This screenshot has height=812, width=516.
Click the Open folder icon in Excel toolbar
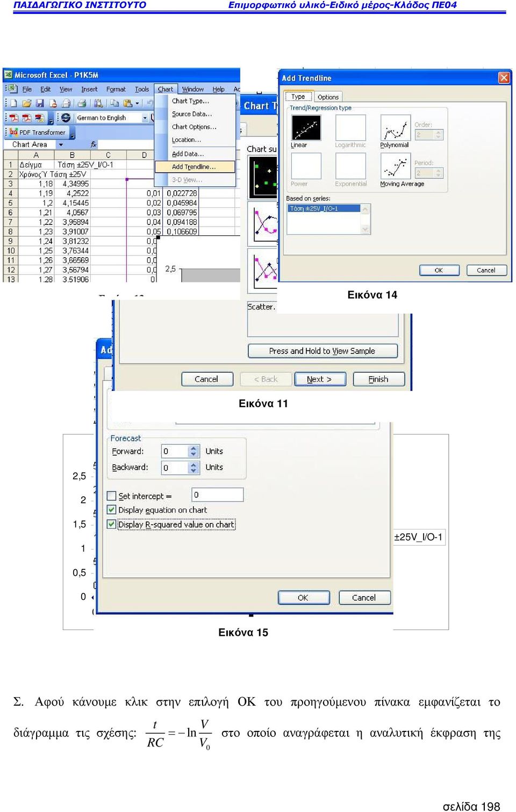(27, 103)
